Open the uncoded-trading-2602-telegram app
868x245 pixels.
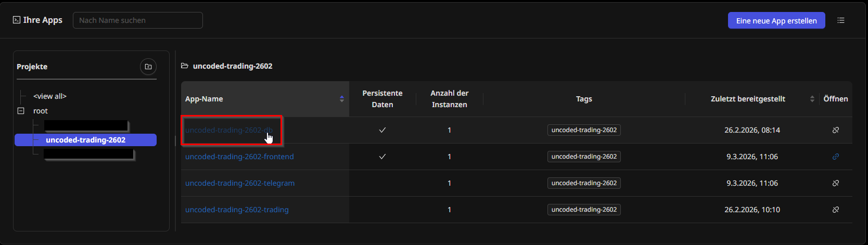point(240,183)
